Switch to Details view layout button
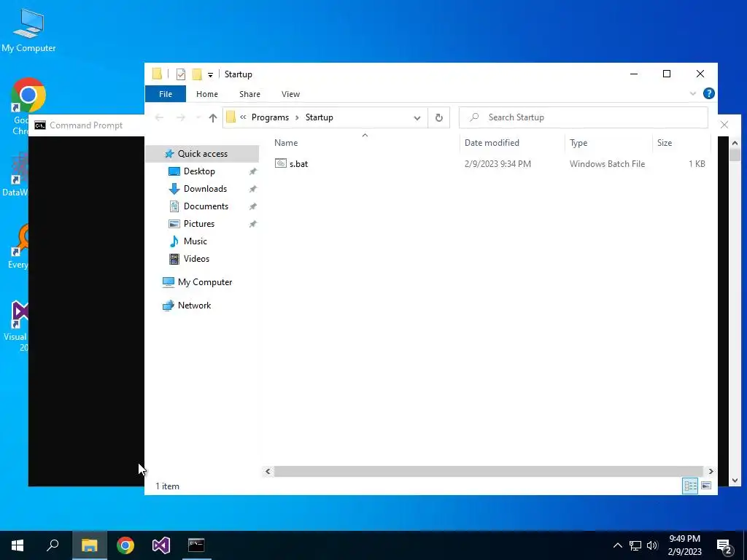Image resolution: width=747 pixels, height=560 pixels. pos(690,486)
